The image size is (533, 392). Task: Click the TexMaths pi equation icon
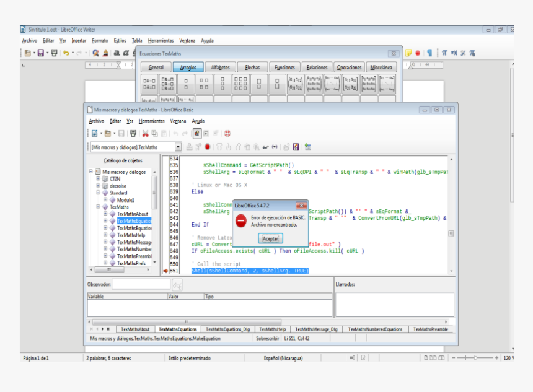[444, 53]
